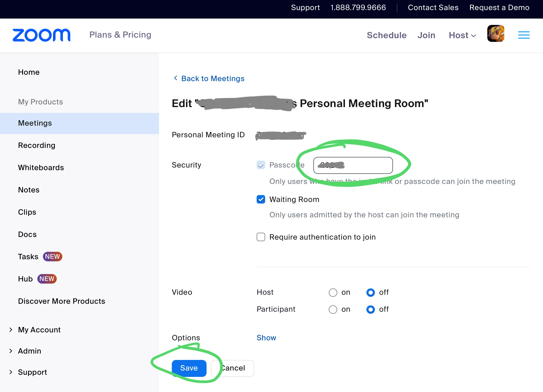Image resolution: width=543 pixels, height=392 pixels.
Task: Open the Host dropdown menu
Action: [462, 35]
